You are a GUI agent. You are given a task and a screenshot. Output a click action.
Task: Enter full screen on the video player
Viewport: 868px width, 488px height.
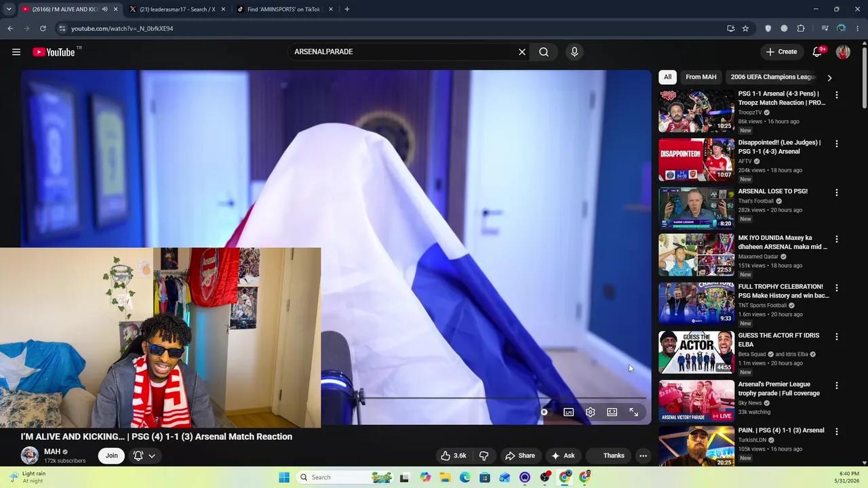[x=633, y=412]
